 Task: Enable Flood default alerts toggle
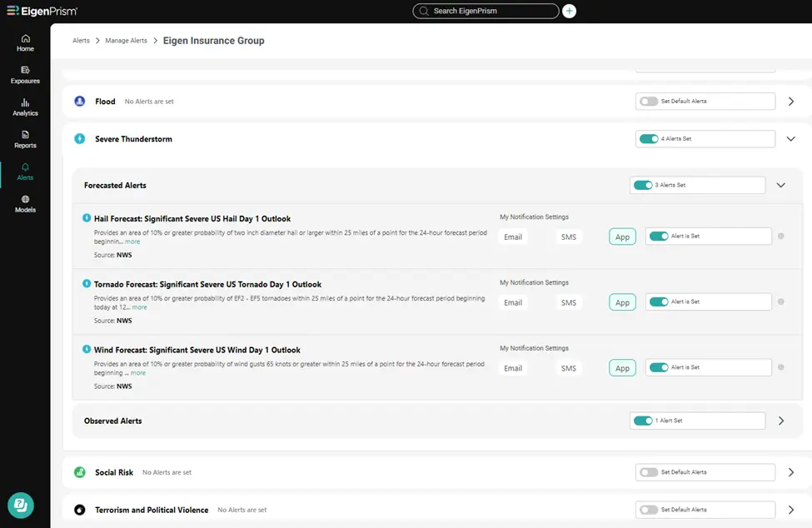pos(649,102)
